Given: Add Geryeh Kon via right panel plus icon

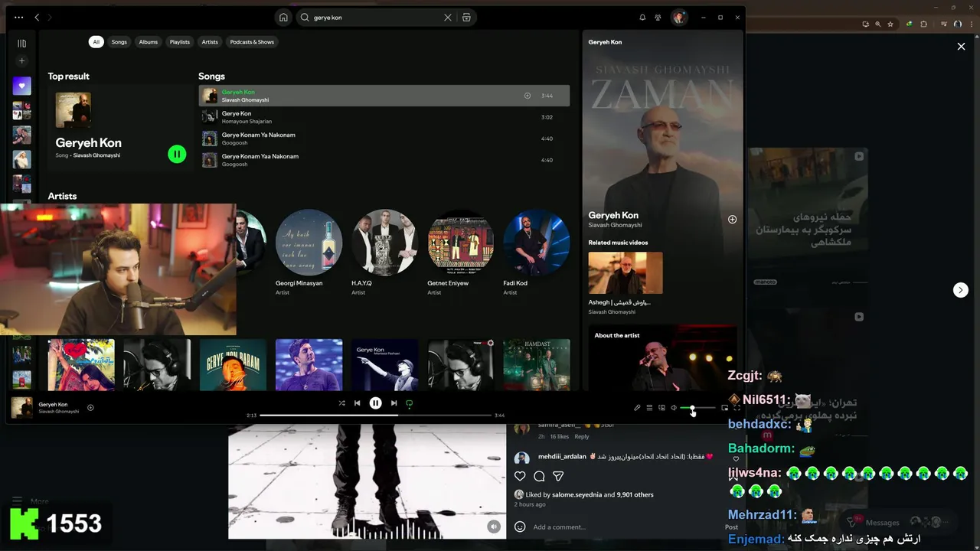Looking at the screenshot, I should (x=732, y=219).
